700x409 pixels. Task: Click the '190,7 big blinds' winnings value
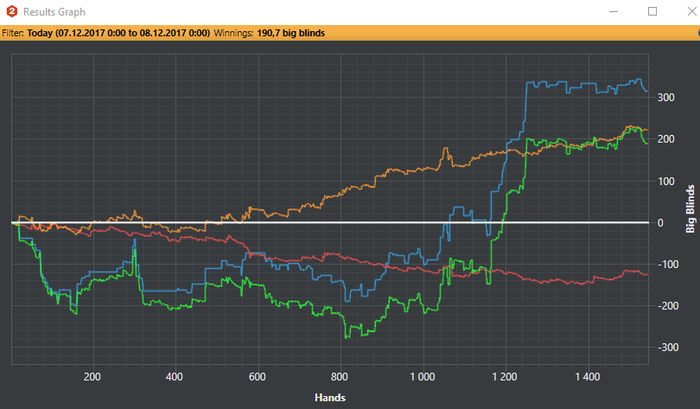pos(291,33)
